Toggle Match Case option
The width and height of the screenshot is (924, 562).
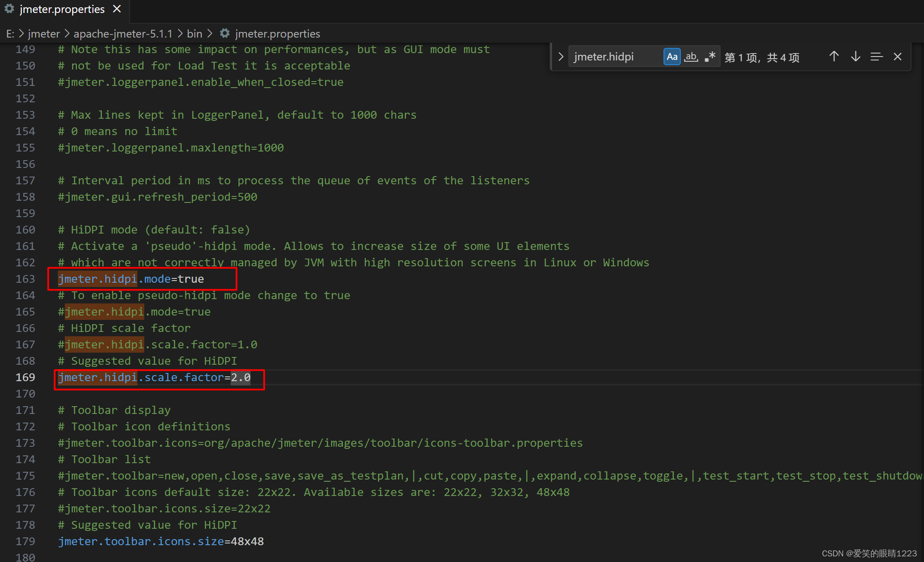[x=672, y=57]
